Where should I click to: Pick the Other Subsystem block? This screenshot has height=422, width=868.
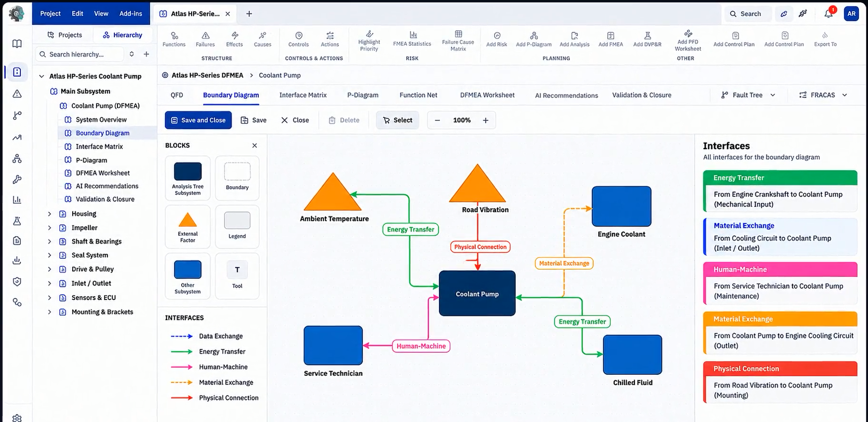tap(188, 276)
